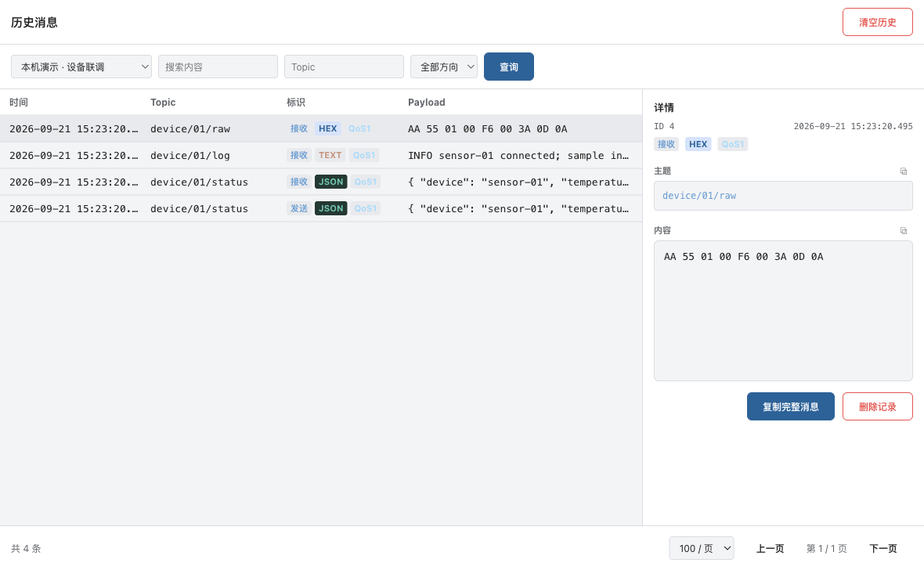The height and width of the screenshot is (570, 924).
Task: Go to 下一页 next page
Action: point(882,548)
